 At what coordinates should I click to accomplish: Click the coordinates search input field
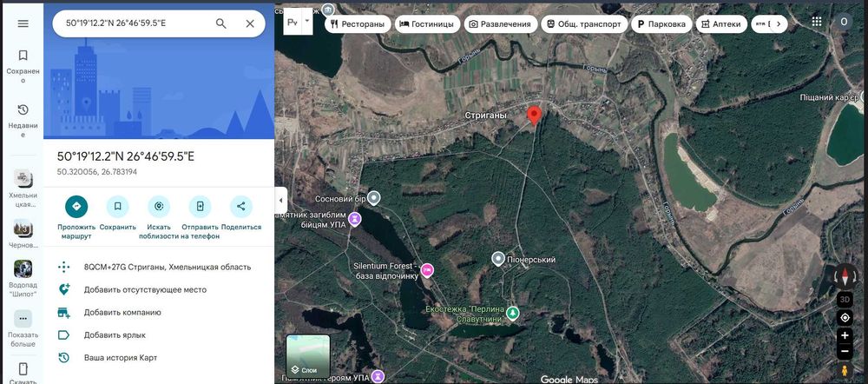[x=135, y=23]
